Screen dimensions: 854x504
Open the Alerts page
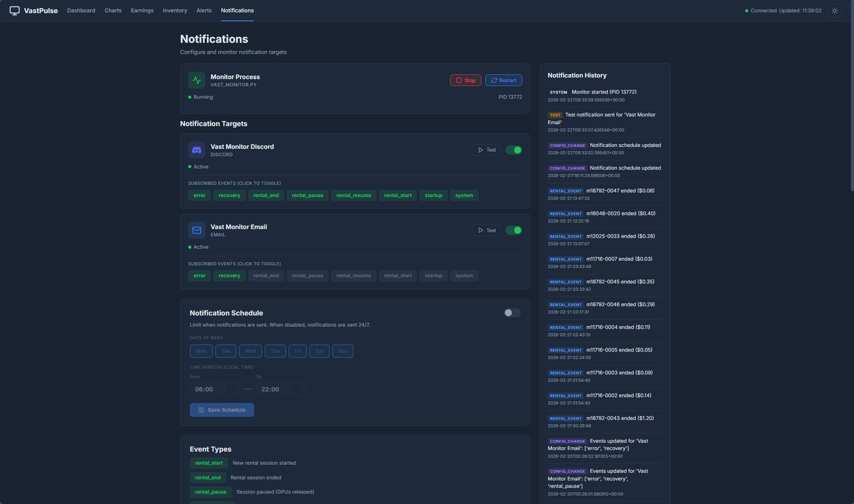pos(204,10)
